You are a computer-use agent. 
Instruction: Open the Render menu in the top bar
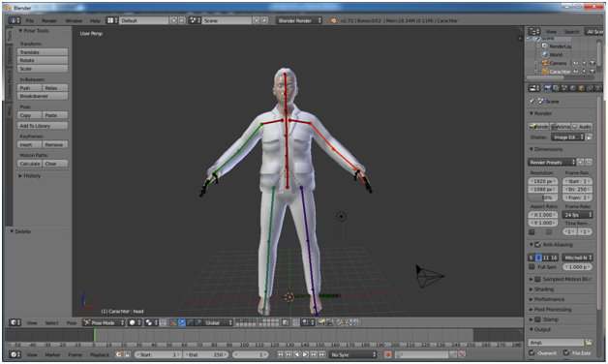(x=49, y=20)
